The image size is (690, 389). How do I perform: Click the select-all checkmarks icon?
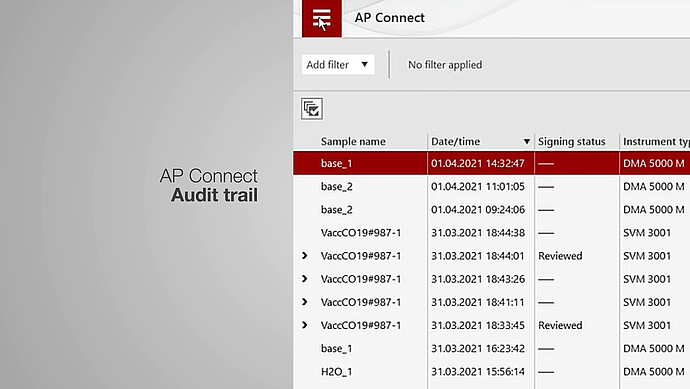click(312, 109)
